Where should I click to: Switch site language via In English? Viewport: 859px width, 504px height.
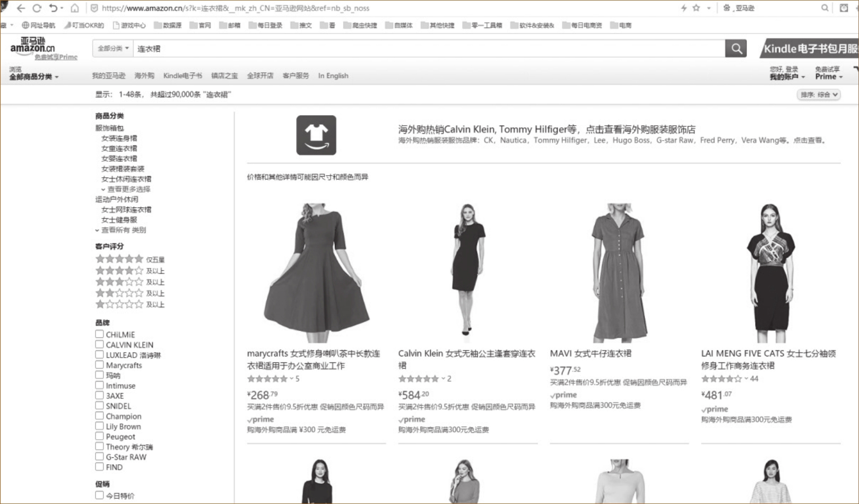(333, 76)
